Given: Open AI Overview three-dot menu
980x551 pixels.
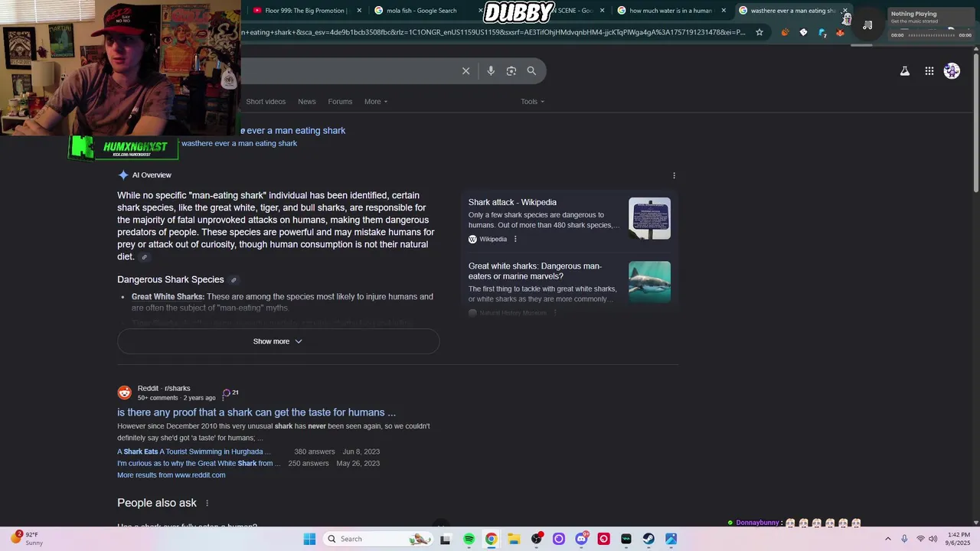Looking at the screenshot, I should [674, 175].
